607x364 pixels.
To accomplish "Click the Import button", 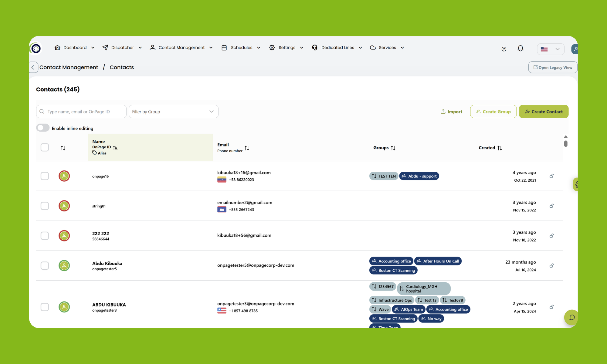I will point(451,112).
